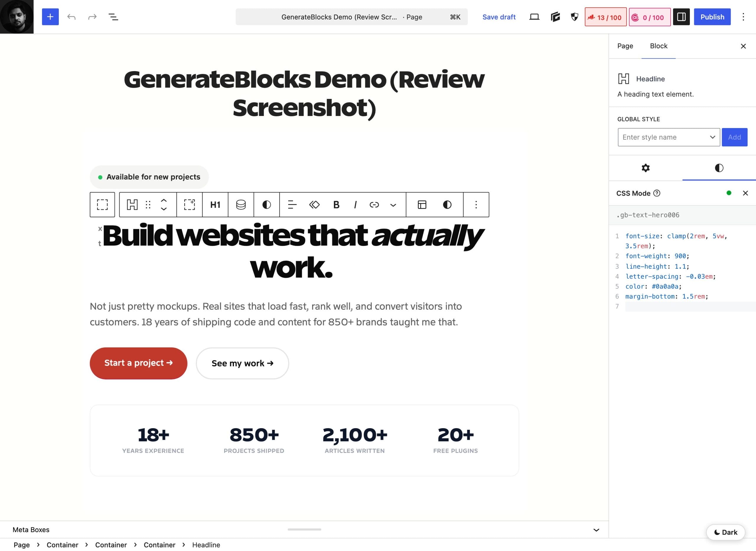The height and width of the screenshot is (551, 756).
Task: Click the color #0a0a0a CSS line
Action: [653, 287]
